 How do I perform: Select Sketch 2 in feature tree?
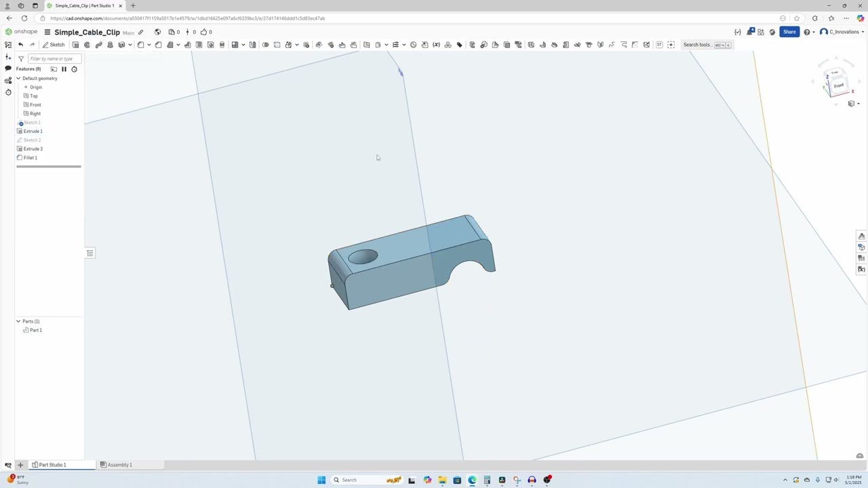[x=32, y=140]
